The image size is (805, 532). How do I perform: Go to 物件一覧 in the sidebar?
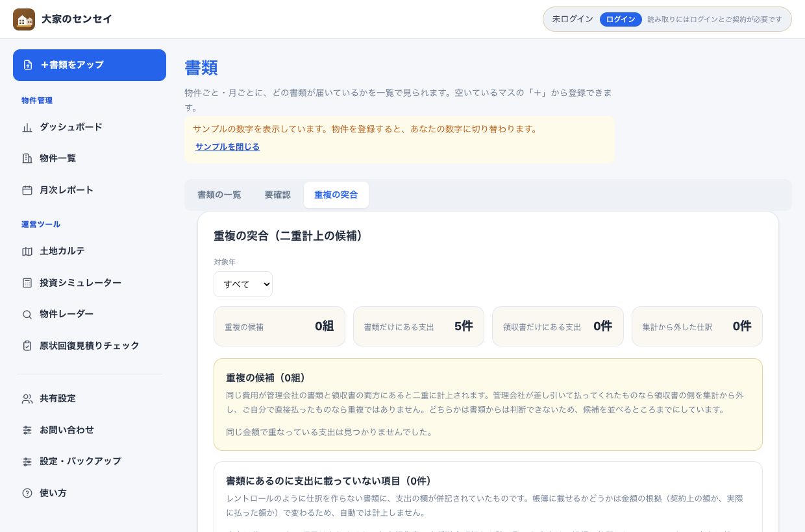click(x=90, y=158)
